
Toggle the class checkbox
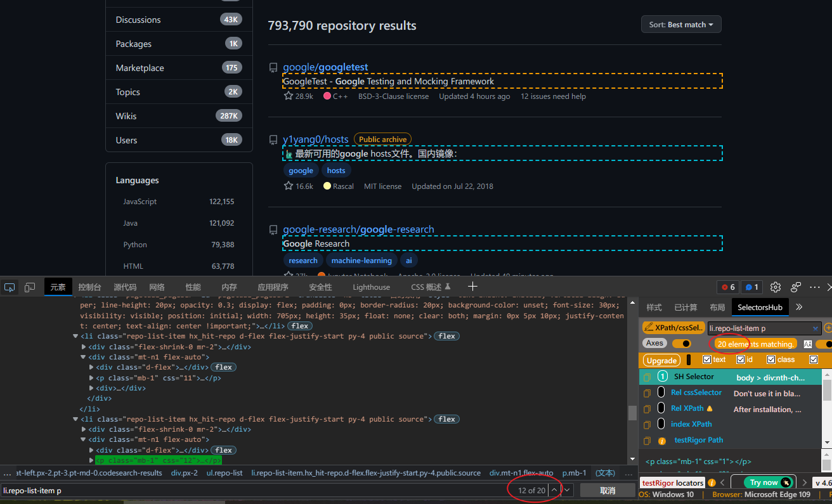pos(771,359)
